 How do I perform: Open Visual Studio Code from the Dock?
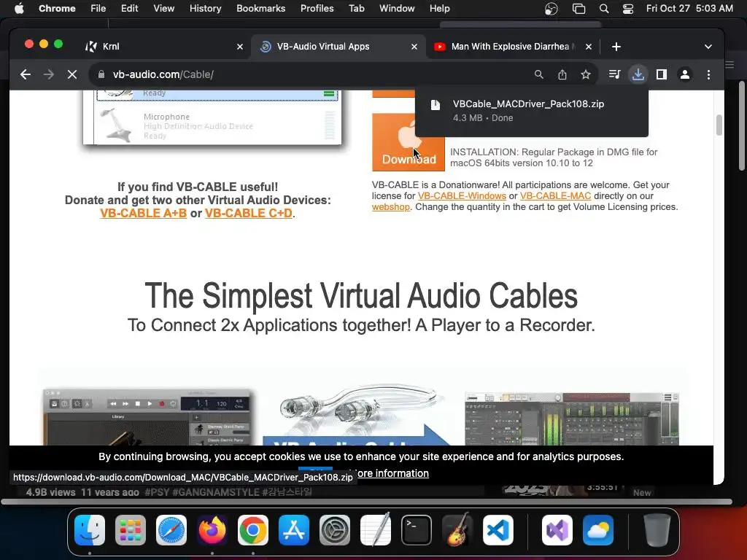(x=498, y=530)
